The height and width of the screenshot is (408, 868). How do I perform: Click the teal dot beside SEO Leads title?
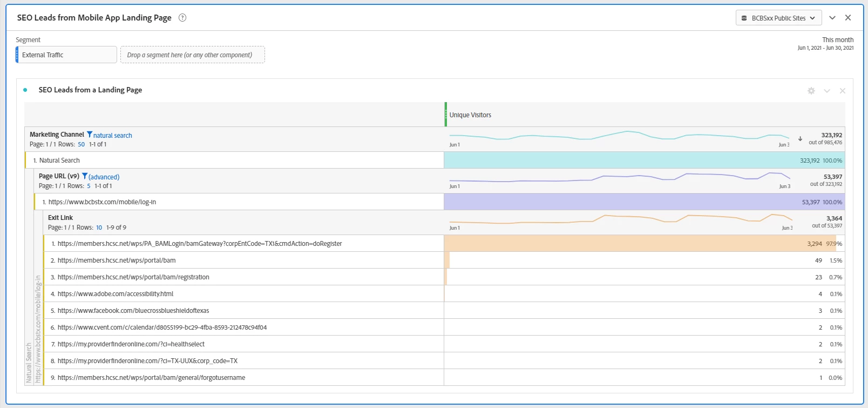tap(25, 90)
